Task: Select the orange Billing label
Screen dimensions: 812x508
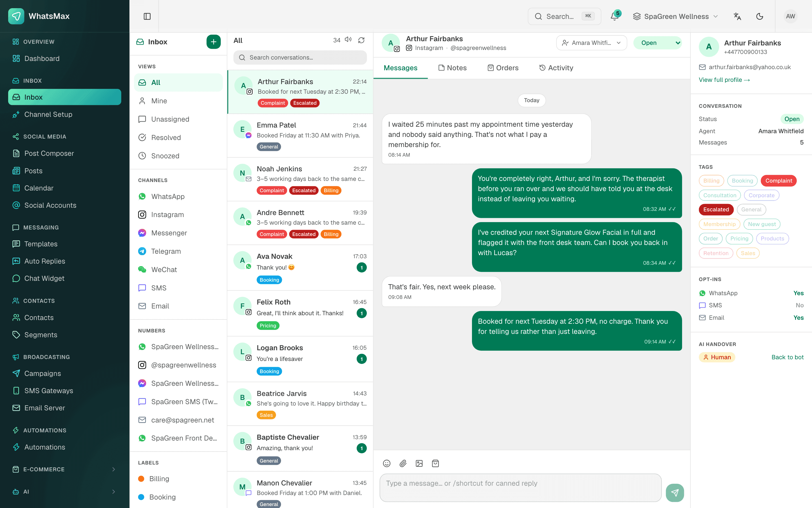Action: coord(178,478)
